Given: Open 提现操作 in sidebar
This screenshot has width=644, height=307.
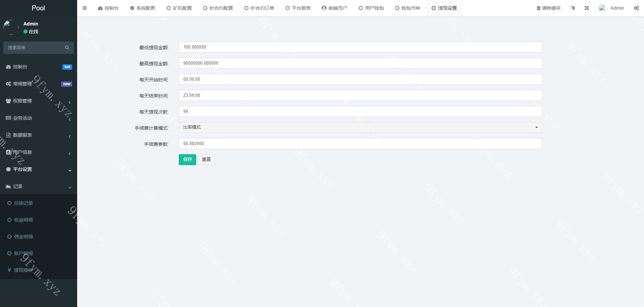Looking at the screenshot, I should point(23,270).
